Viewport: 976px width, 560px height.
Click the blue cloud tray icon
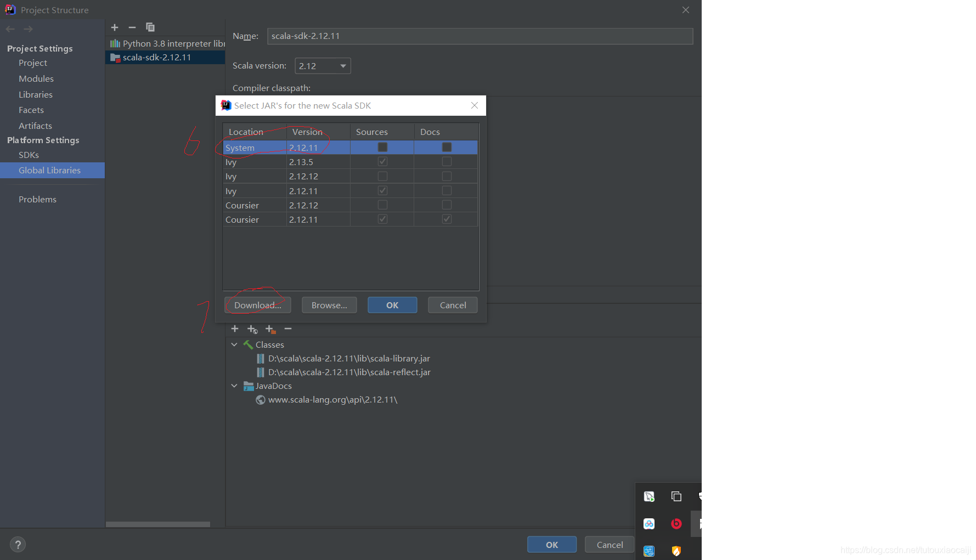tap(649, 524)
